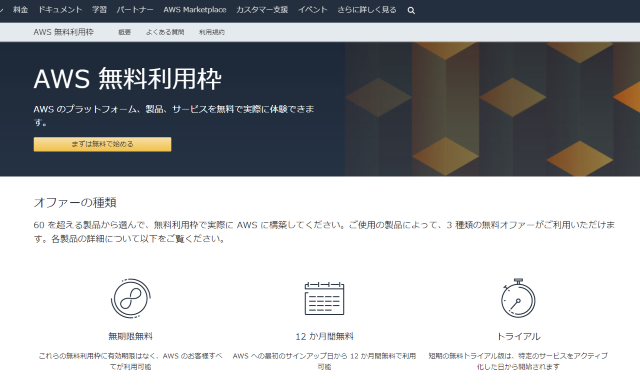Screen dimensions: 640x389
Task: Select the large AWS 無料利用枠 hero heading
Action: [128, 79]
